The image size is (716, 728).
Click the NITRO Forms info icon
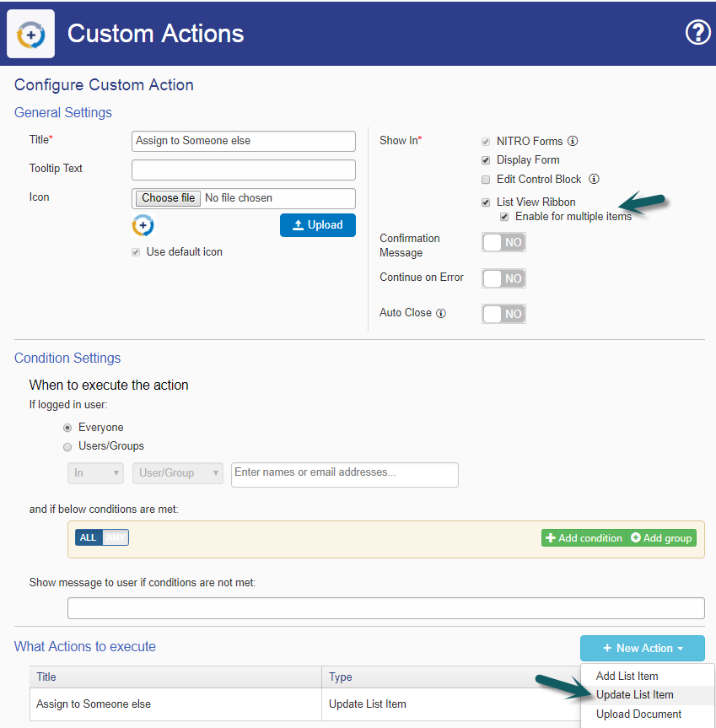(x=573, y=141)
